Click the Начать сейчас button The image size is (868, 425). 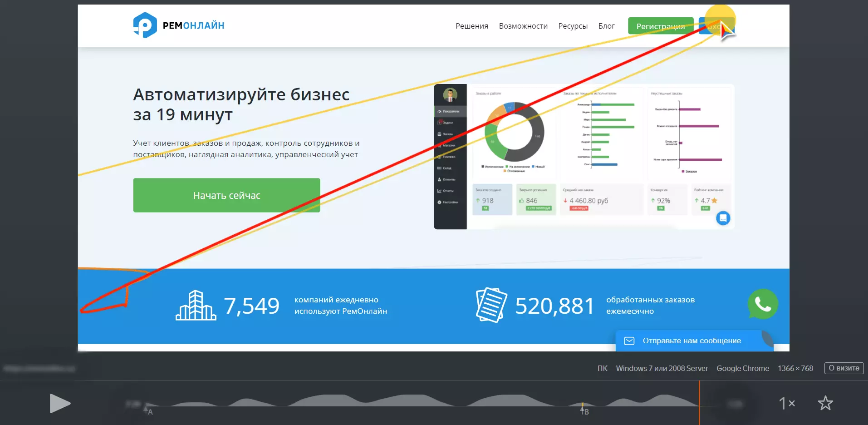(226, 195)
